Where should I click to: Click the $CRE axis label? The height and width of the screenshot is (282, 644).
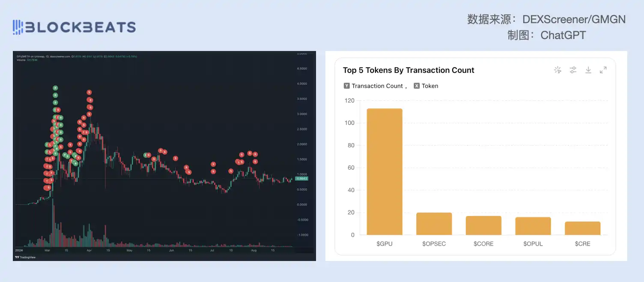[x=582, y=243]
